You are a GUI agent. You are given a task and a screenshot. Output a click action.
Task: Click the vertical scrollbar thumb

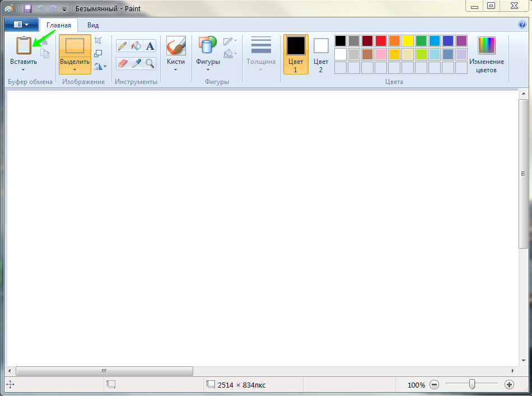[x=523, y=174]
